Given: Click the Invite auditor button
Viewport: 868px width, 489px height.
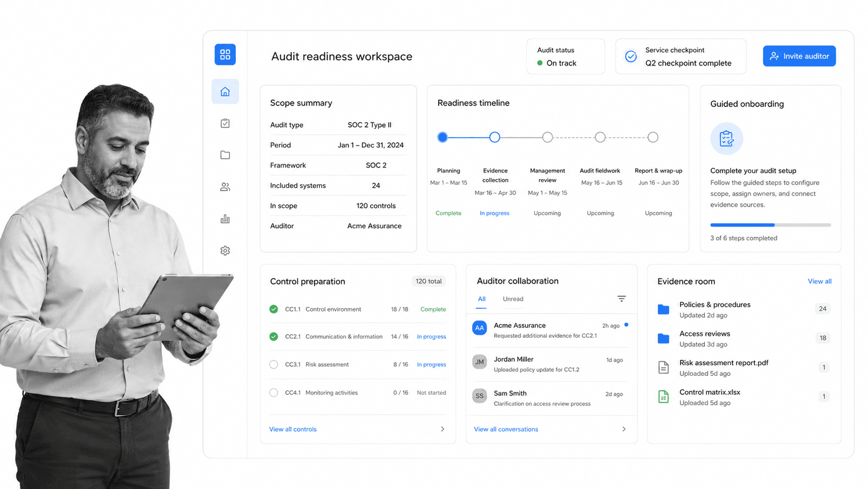Looking at the screenshot, I should tap(799, 56).
